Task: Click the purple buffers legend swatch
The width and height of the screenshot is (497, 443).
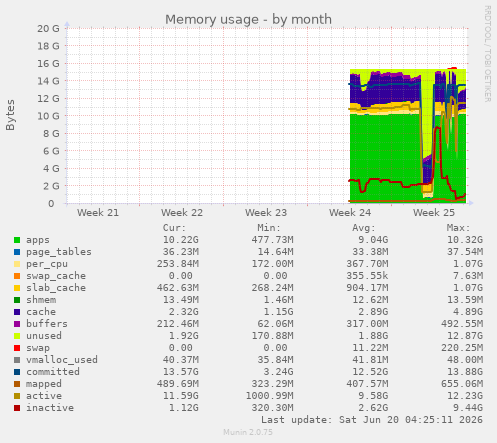Action: [17, 324]
